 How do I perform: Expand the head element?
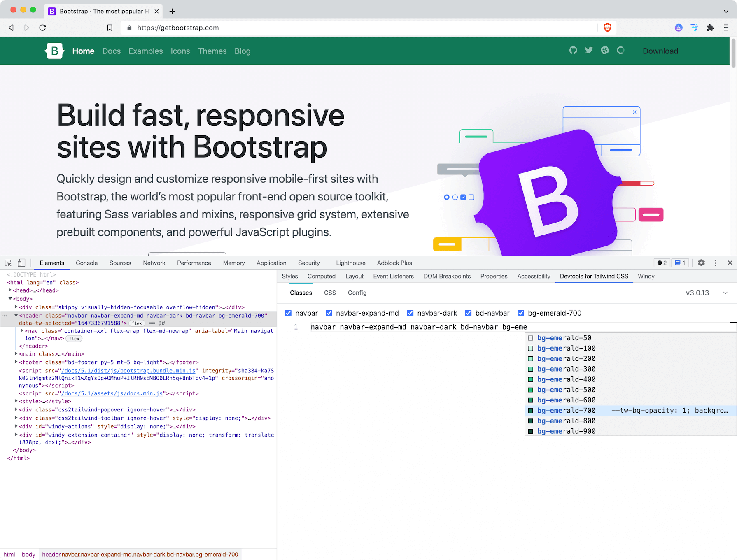click(x=10, y=290)
